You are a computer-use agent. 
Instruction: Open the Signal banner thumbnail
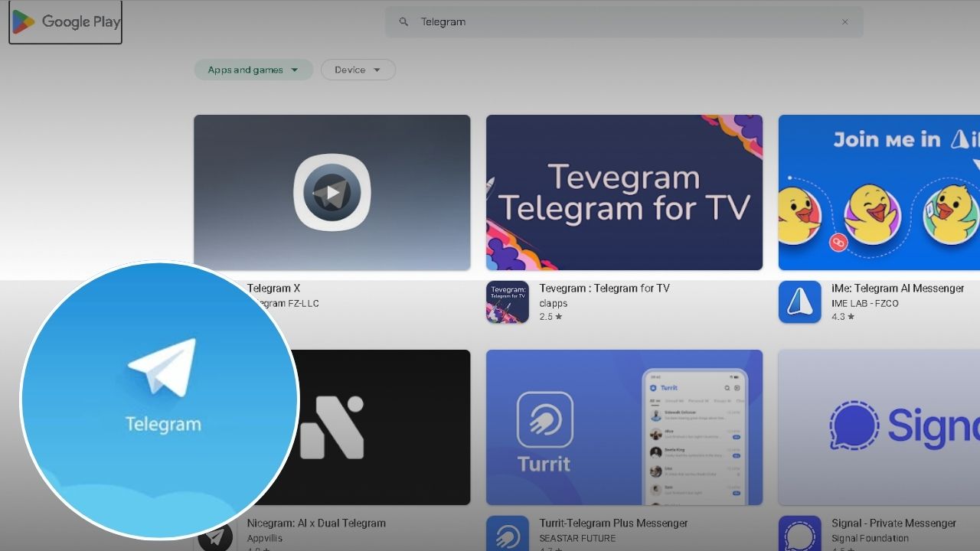[879, 427]
